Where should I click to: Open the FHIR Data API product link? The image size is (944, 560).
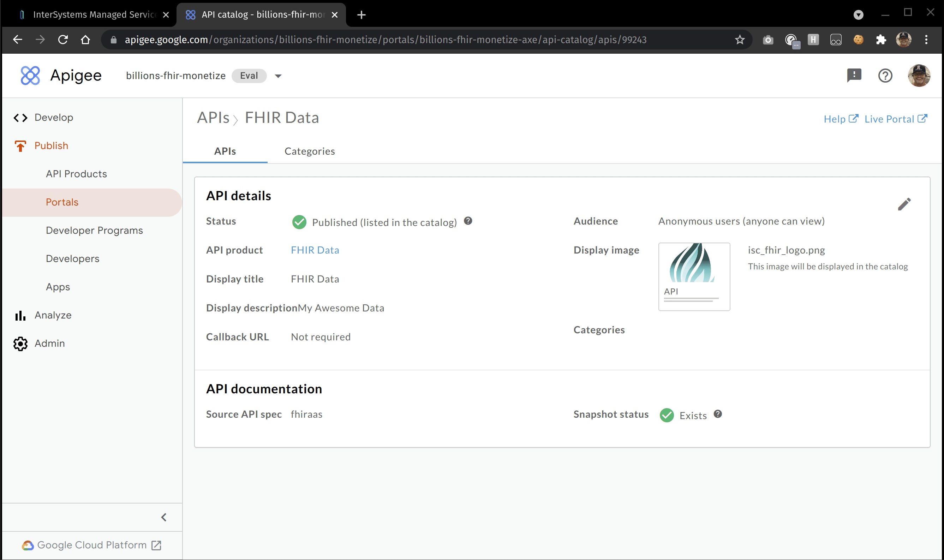pyautogui.click(x=315, y=250)
